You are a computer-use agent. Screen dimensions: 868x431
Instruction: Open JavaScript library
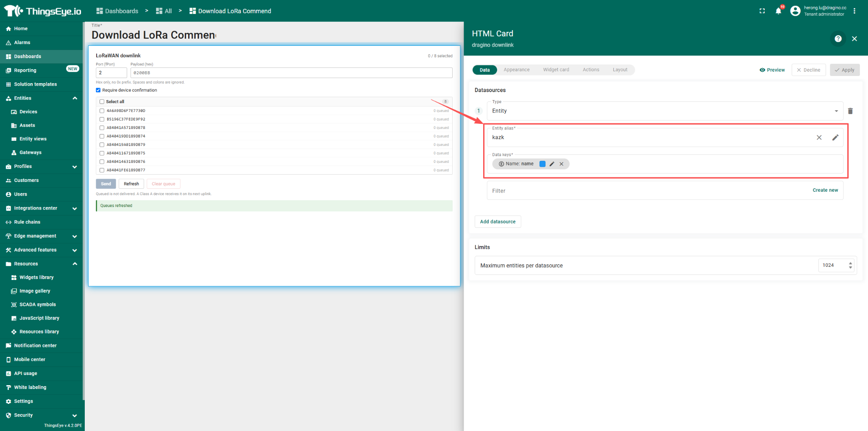tap(41, 318)
